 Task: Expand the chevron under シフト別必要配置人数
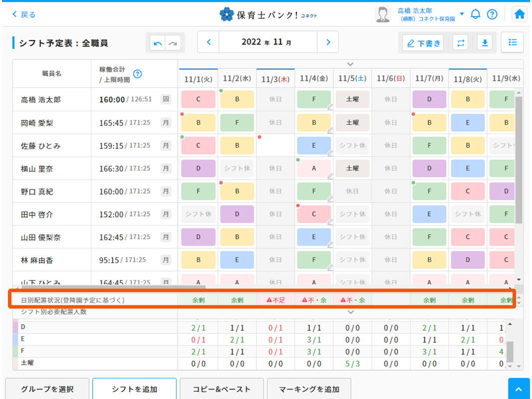pyautogui.click(x=350, y=312)
